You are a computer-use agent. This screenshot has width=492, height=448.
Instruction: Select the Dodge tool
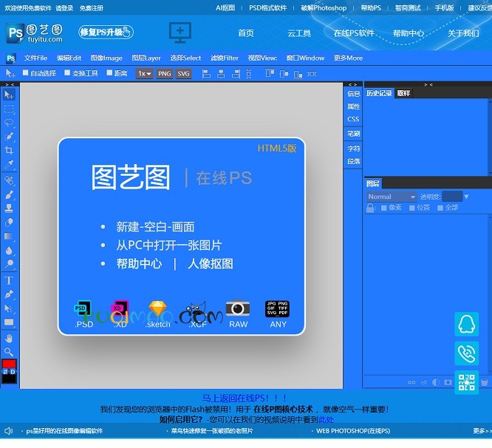coord(9,264)
